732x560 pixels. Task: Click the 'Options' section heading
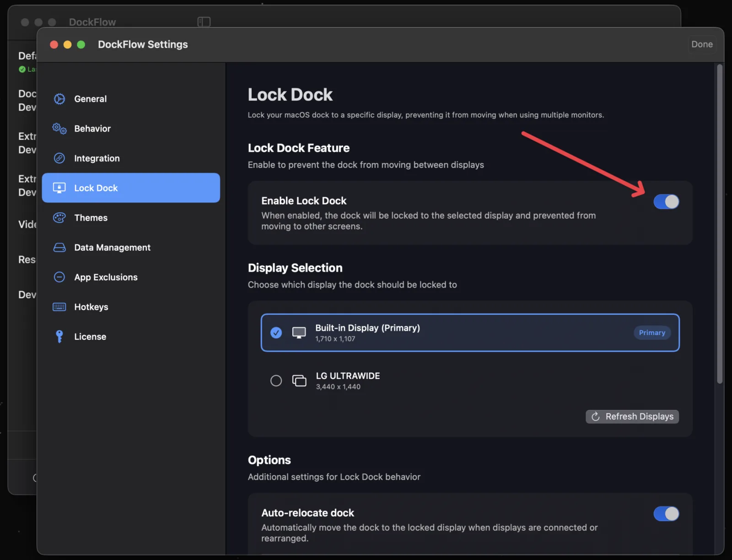pos(269,460)
